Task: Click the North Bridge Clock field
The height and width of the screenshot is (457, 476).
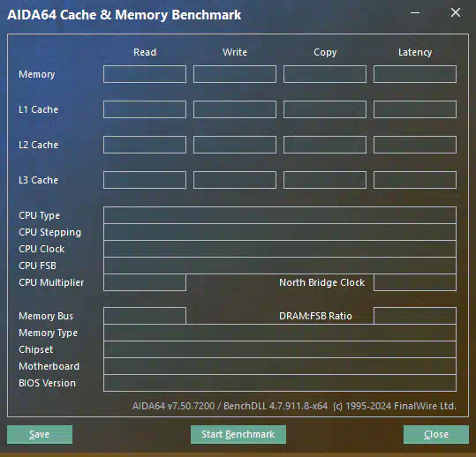Action: click(415, 282)
